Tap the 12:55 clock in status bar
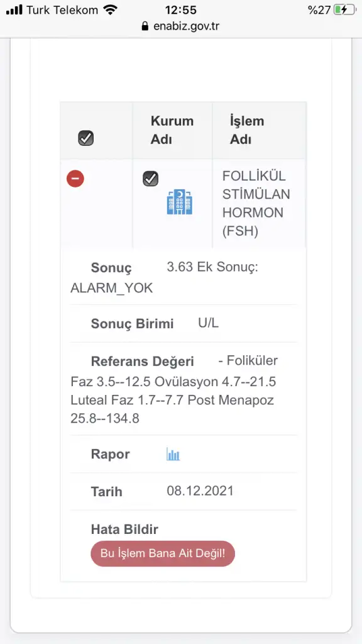This screenshot has height=644, width=362. coord(181,10)
